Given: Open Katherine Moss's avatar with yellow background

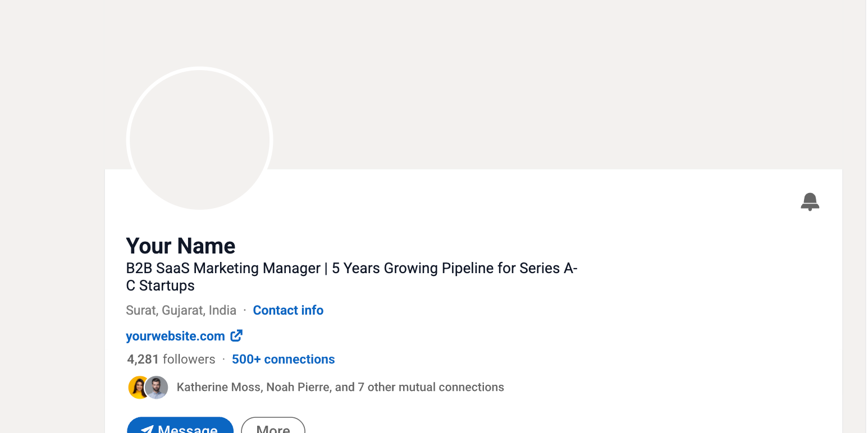Looking at the screenshot, I should [137, 388].
